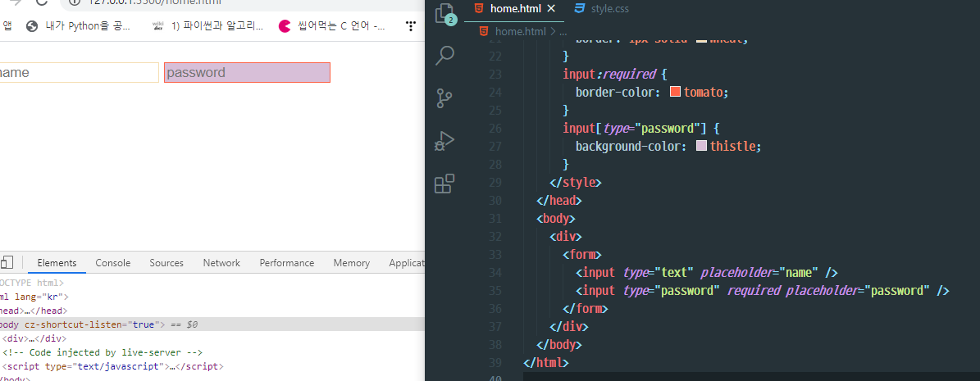Click the opening body tag in editor
Viewport: 980px width, 381px height.
[556, 219]
